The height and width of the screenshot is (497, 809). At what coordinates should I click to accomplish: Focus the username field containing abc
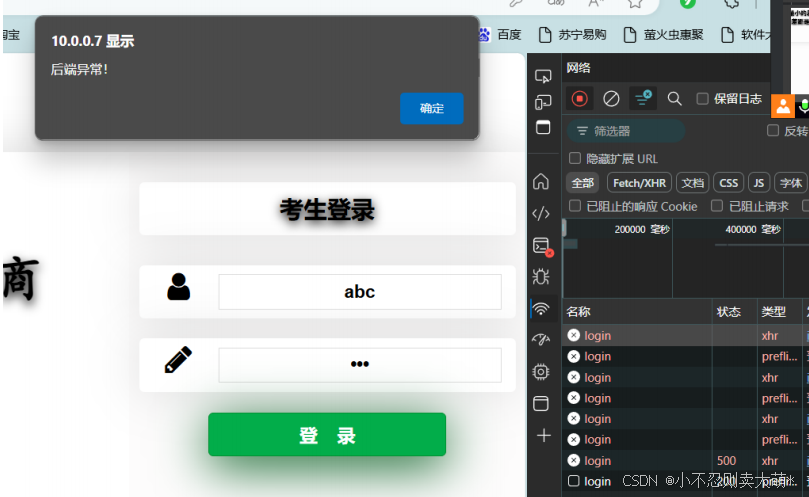tap(360, 292)
